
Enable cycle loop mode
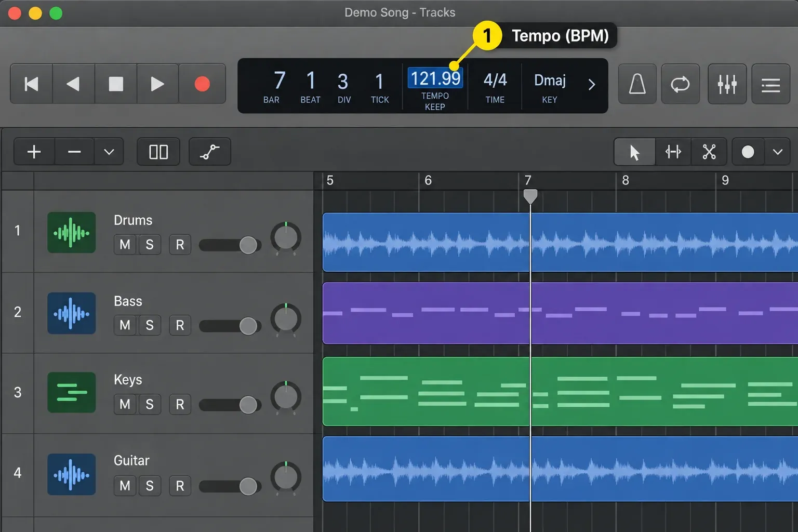680,84
